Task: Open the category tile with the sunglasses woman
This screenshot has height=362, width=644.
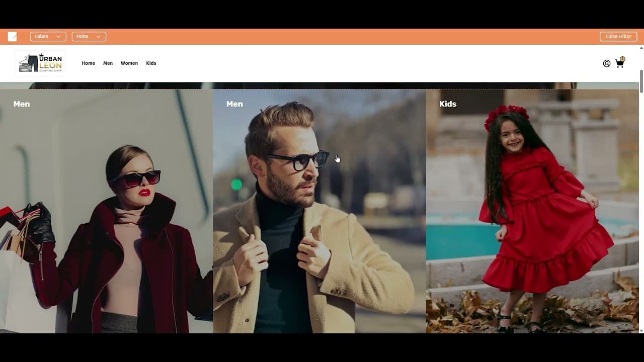Action: (x=107, y=211)
